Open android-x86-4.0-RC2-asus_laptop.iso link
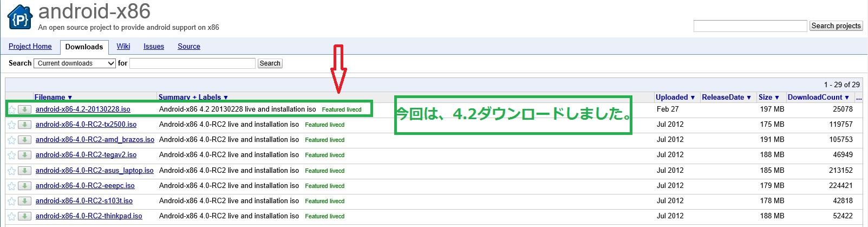The height and width of the screenshot is (227, 868). point(95,171)
